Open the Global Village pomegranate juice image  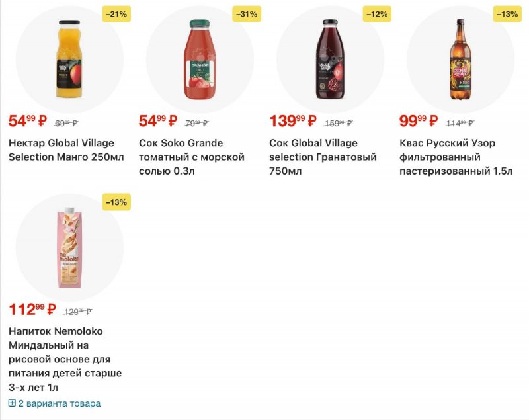pos(329,60)
